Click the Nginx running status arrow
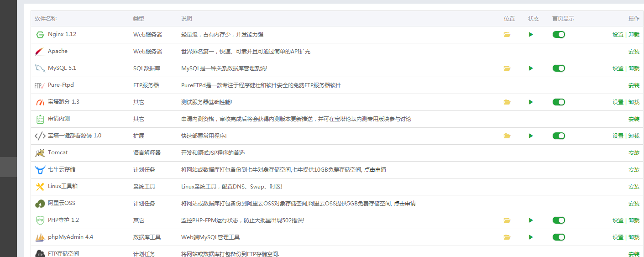Image resolution: width=644 pixels, height=257 pixels. click(x=531, y=35)
